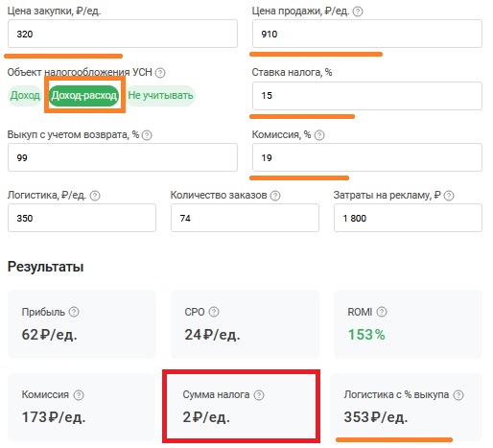
Task: Click the Ставка налога, % field
Action: (x=367, y=96)
